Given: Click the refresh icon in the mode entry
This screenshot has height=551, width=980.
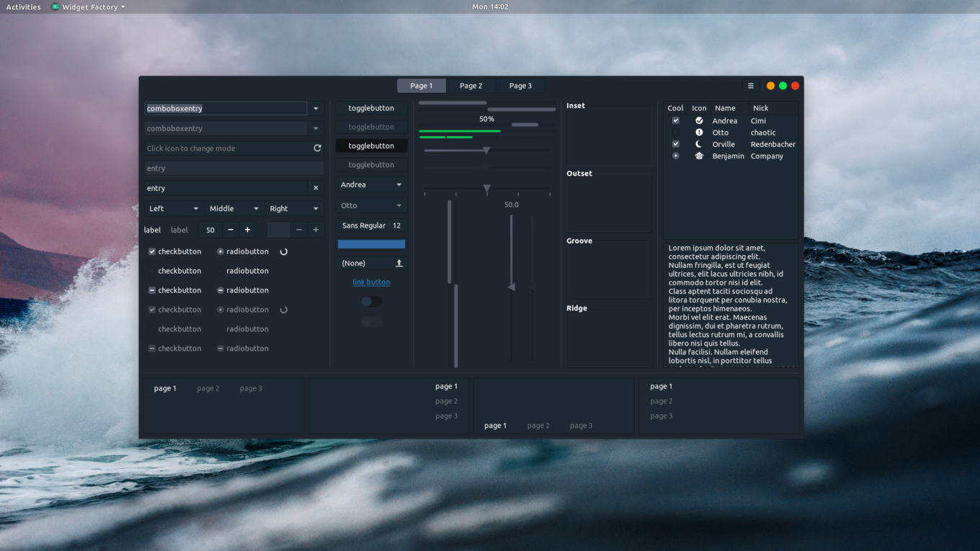Looking at the screenshot, I should point(317,148).
